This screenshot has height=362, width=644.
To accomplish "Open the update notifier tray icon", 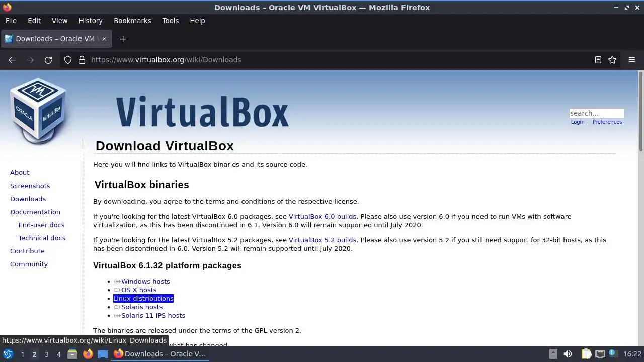I will pyautogui.click(x=613, y=354).
